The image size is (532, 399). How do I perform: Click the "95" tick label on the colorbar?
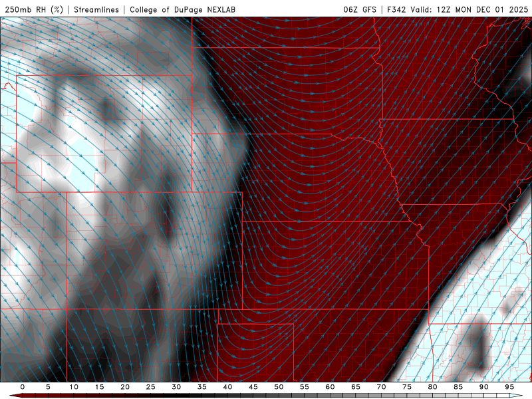tap(509, 387)
